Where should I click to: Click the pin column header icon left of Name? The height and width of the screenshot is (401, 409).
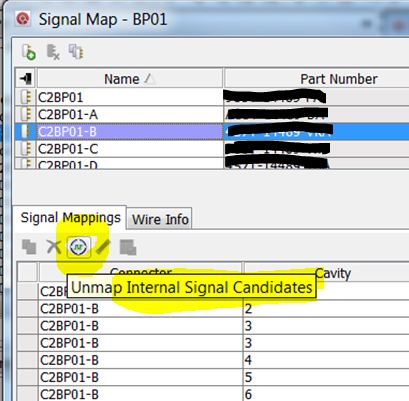click(x=26, y=79)
